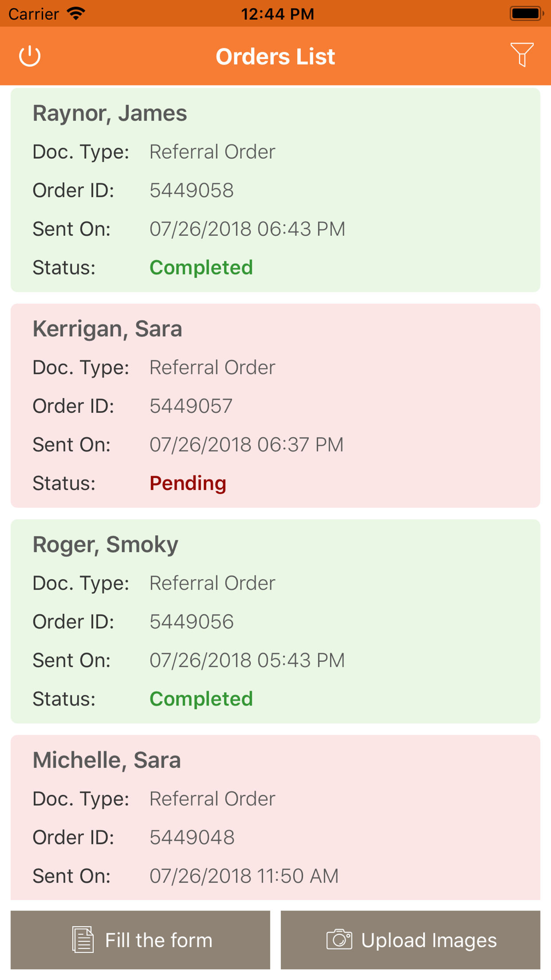Open the orders filter funnel icon
This screenshot has width=551, height=980.
[x=521, y=55]
